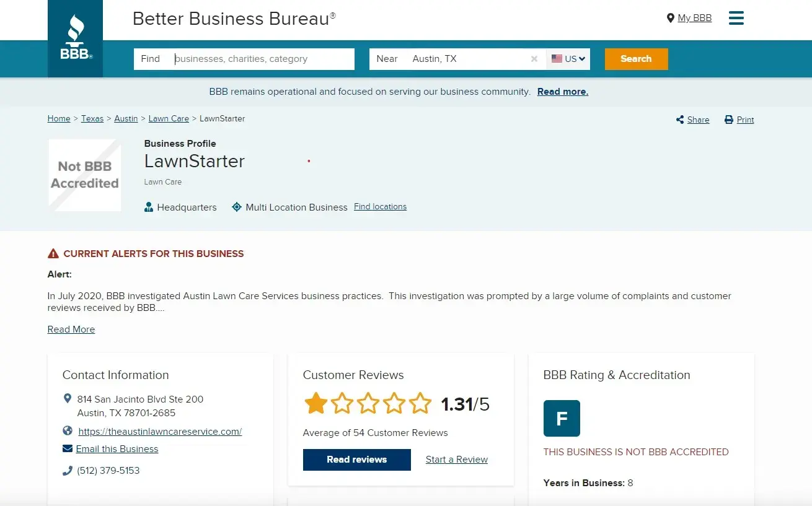Click the red alert warning triangle icon
The image size is (812, 506).
coord(53,253)
